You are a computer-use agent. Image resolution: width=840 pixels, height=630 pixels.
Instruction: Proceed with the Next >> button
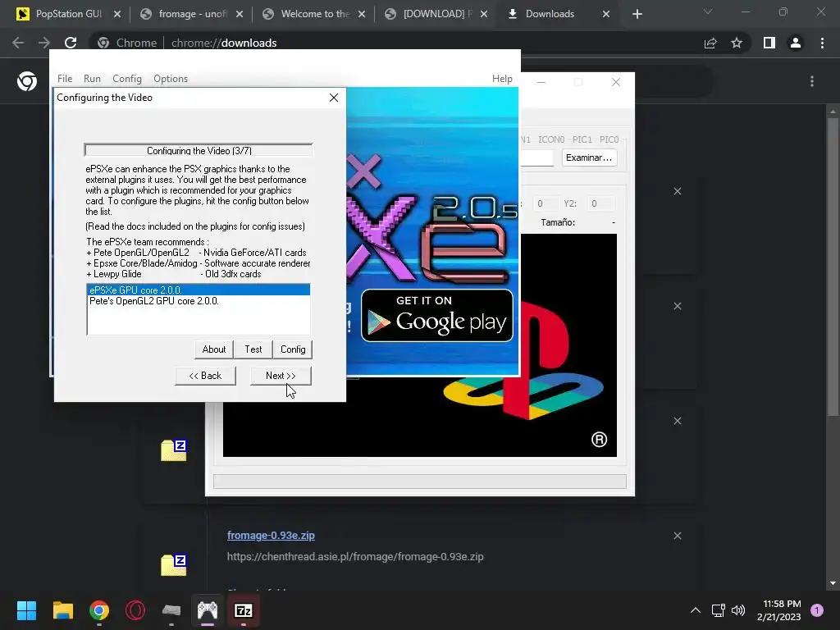click(281, 376)
